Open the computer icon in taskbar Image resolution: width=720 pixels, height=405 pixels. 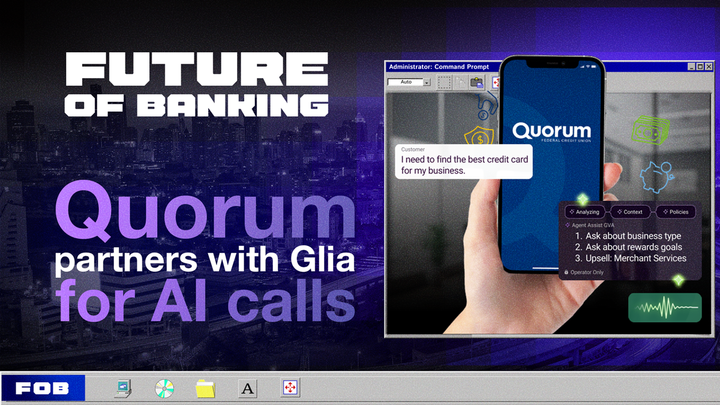click(x=123, y=388)
